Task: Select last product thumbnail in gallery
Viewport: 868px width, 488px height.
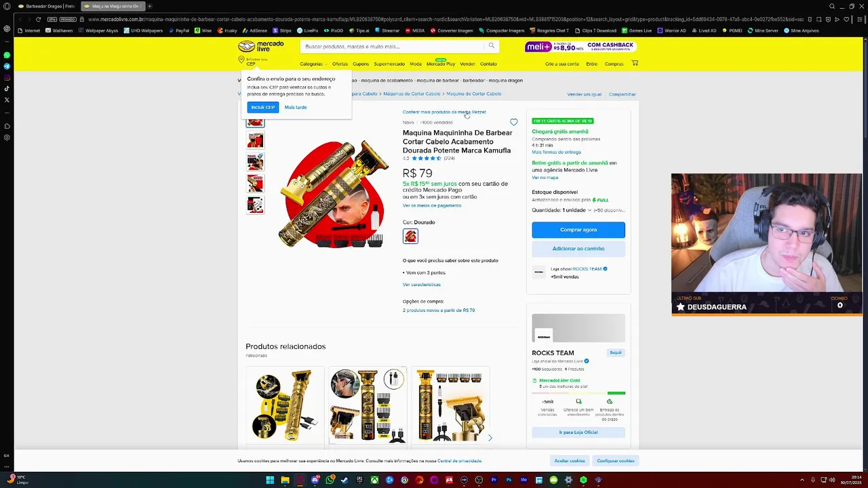Action: pyautogui.click(x=255, y=204)
